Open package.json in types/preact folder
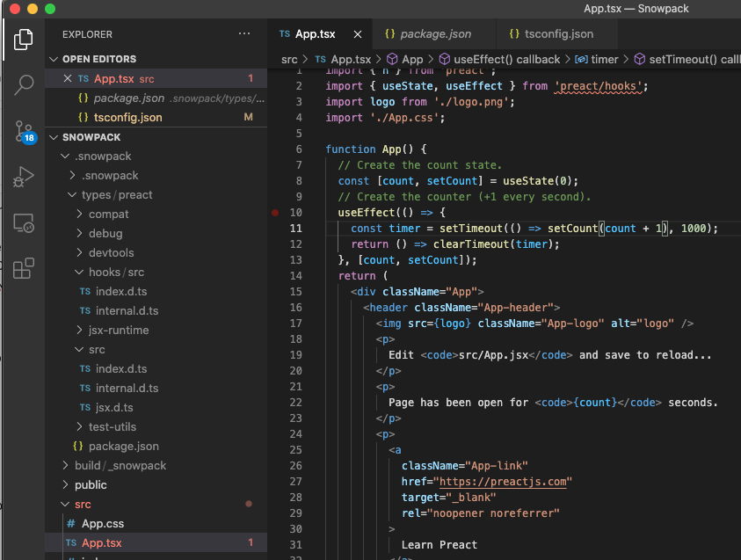The width and height of the screenshot is (741, 560). pos(156,446)
